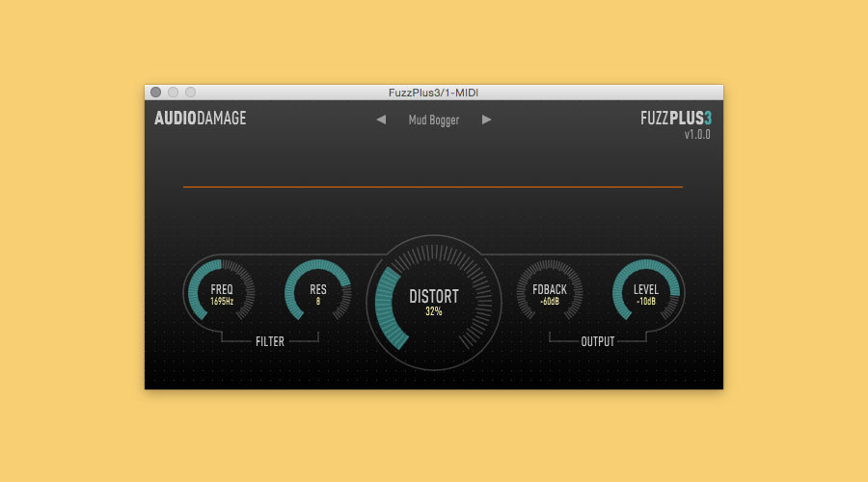
Task: Click the FUZZPLUS3 logo
Action: pyautogui.click(x=676, y=118)
